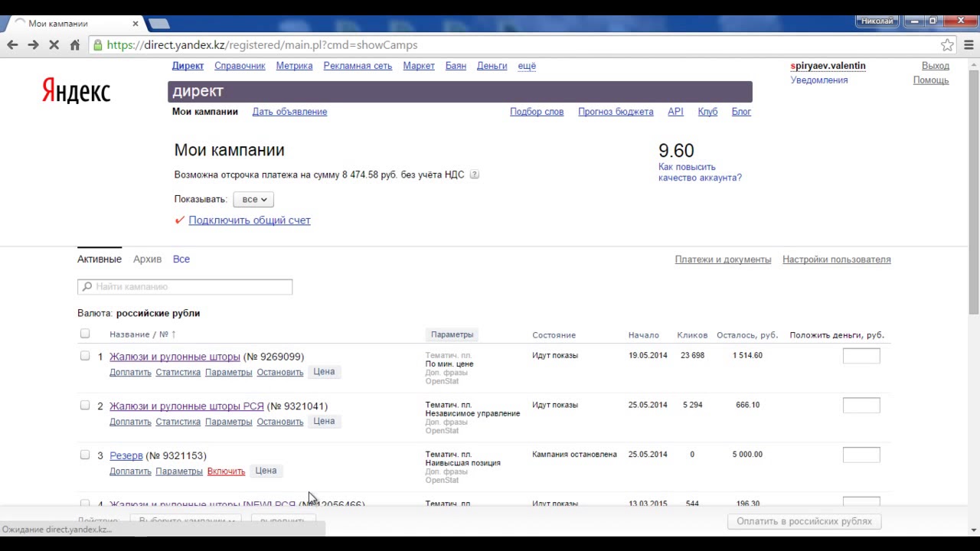Click Остановить for campaign № 9269099

click(x=280, y=372)
